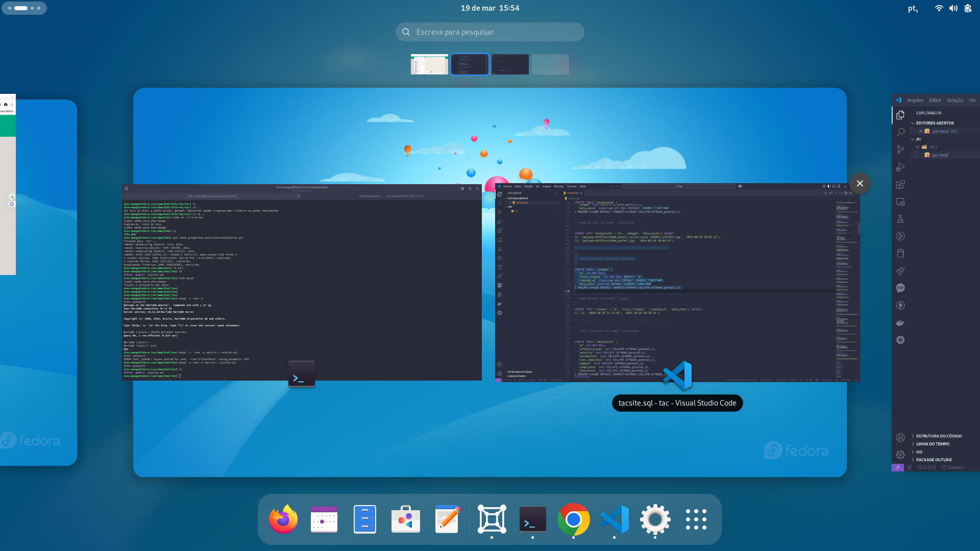980x551 pixels.
Task: Open the pt keyboard layout menu
Action: click(913, 8)
